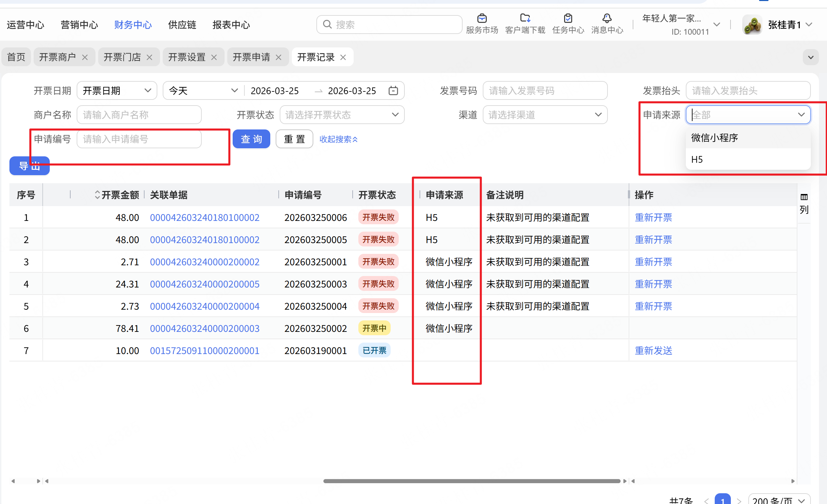Expand the 开票状态 dropdown
Viewport: 827px width, 504px height.
pos(342,115)
